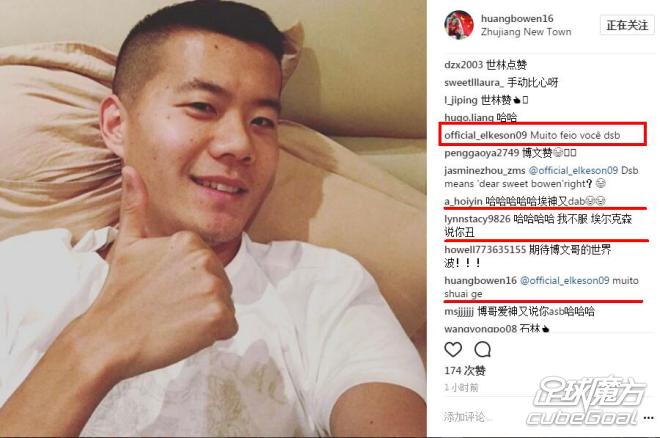Click @official_elkeson09 mention in jasminezhou_zms comment
The height and width of the screenshot is (438, 660).
pyautogui.click(x=573, y=170)
